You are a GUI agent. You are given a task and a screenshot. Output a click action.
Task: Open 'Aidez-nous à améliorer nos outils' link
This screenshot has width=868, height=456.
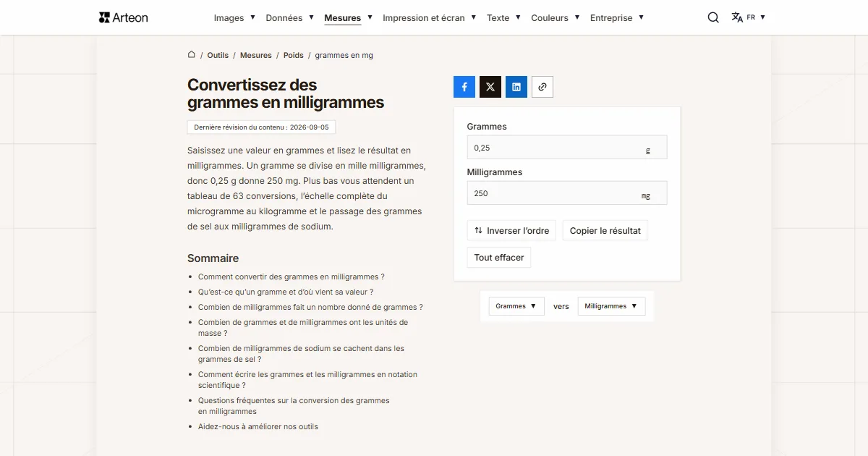258,426
